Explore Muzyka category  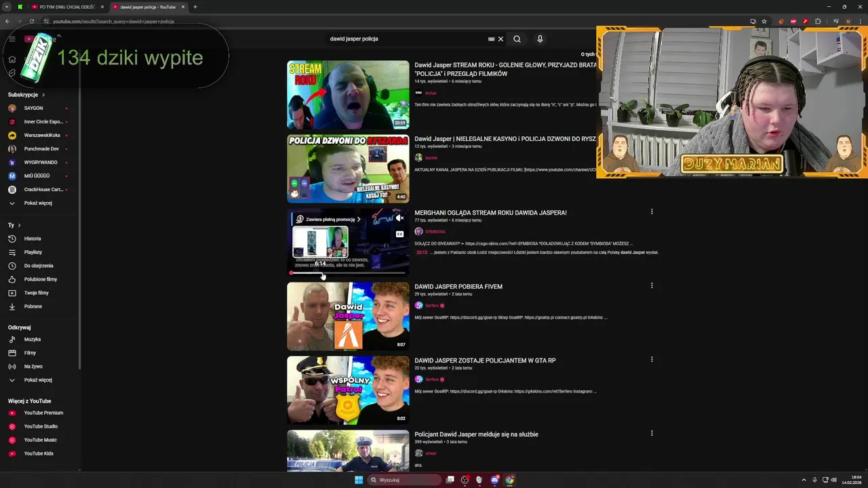pos(32,339)
